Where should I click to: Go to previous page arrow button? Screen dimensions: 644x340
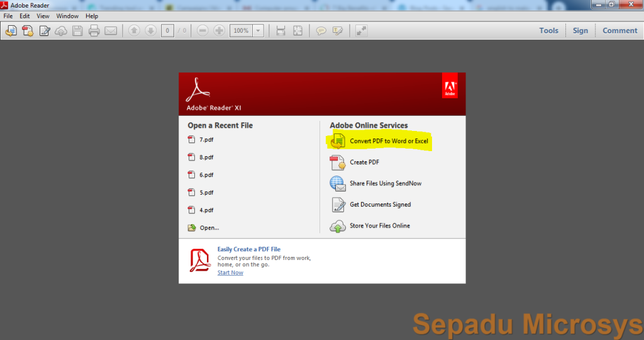click(134, 31)
